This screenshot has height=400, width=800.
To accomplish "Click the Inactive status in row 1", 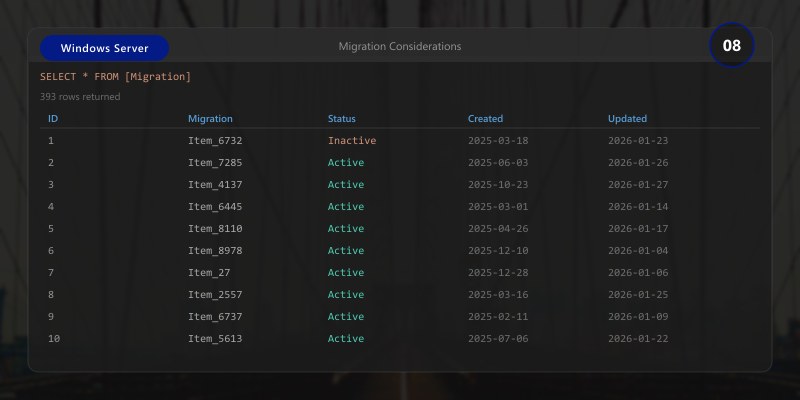I will click(x=352, y=140).
